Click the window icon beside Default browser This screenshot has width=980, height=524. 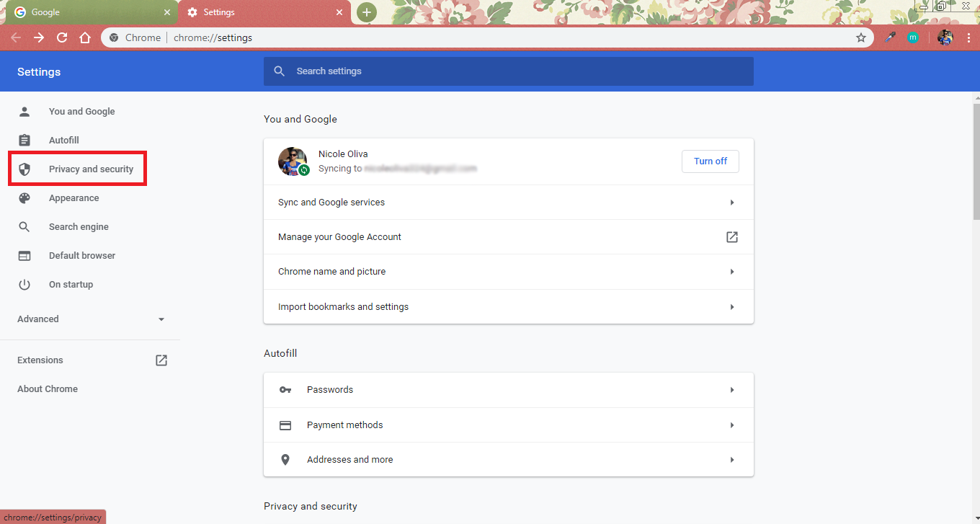tap(24, 256)
